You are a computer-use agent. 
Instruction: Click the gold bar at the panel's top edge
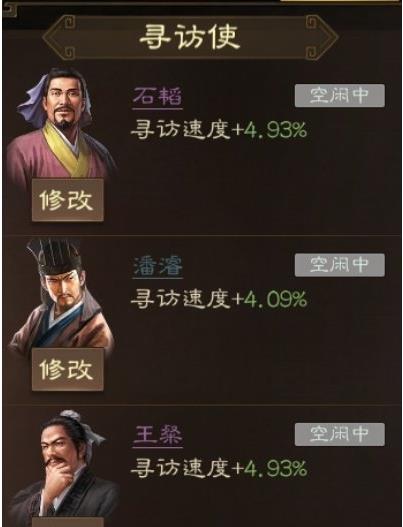[x=339, y=1]
